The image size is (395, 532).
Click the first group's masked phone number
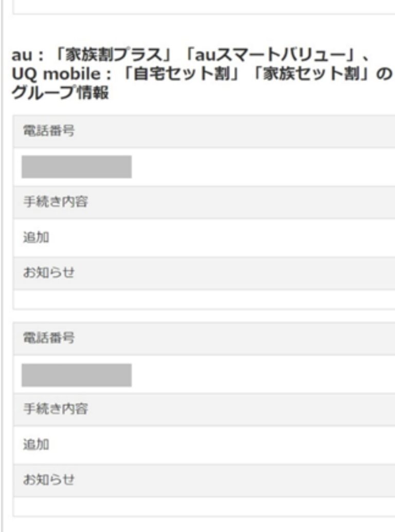point(77,167)
